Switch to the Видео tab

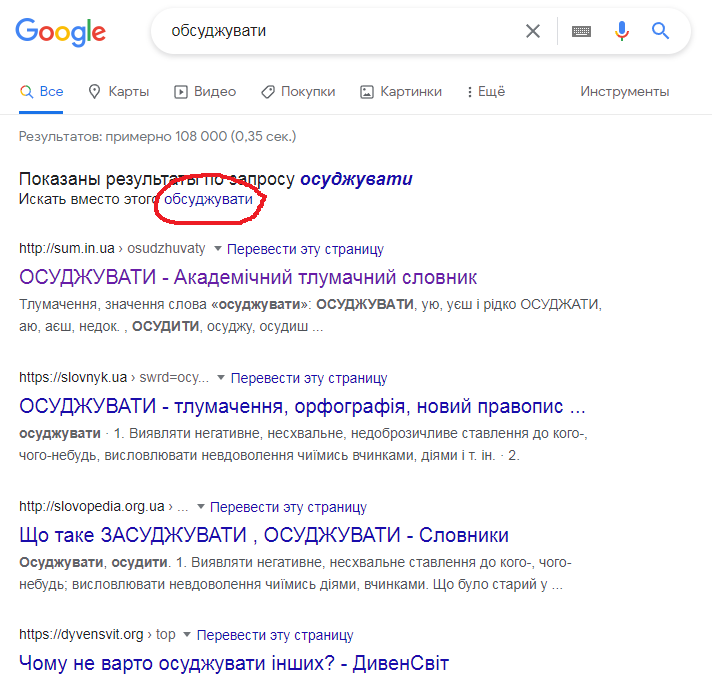pos(205,92)
